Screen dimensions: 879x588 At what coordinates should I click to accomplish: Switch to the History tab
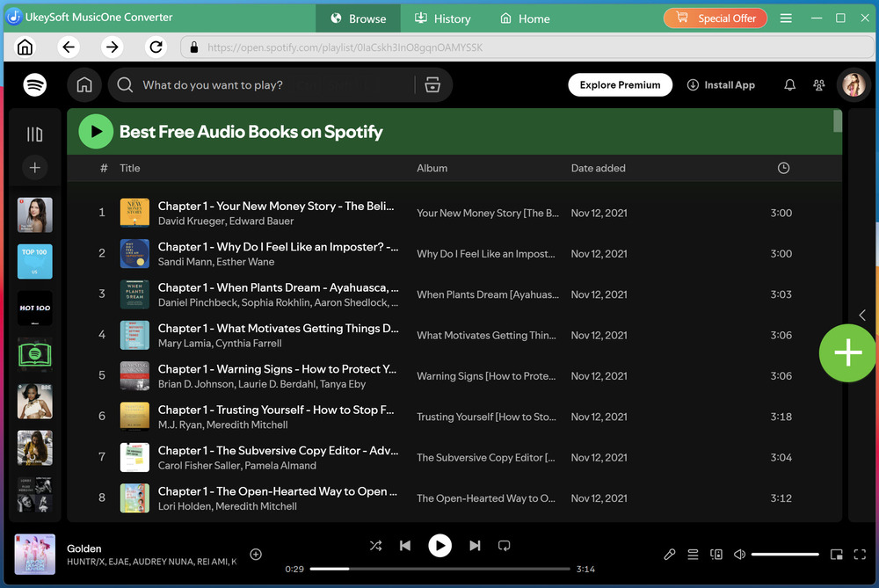click(x=443, y=18)
